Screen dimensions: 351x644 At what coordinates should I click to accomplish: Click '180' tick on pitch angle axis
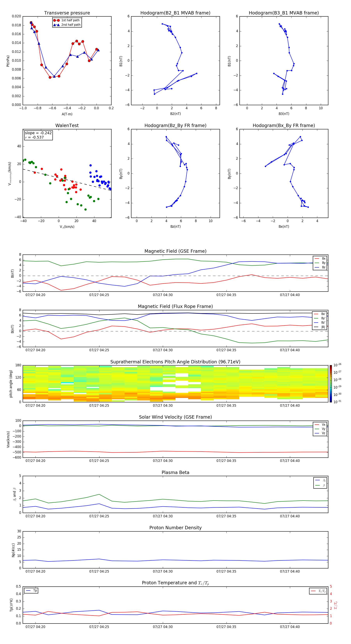(18, 365)
